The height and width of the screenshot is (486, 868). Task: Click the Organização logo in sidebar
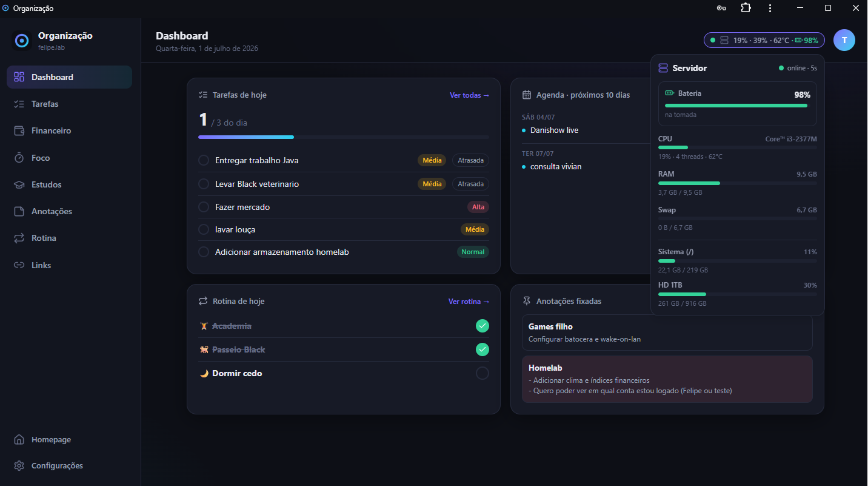pos(22,41)
